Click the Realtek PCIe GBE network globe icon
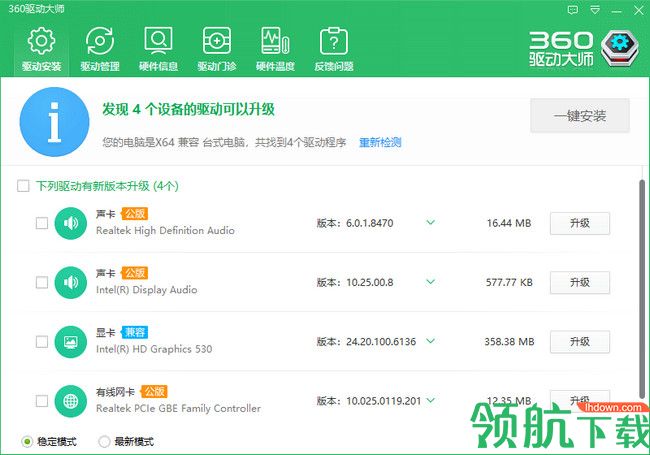650x455 pixels. point(70,401)
